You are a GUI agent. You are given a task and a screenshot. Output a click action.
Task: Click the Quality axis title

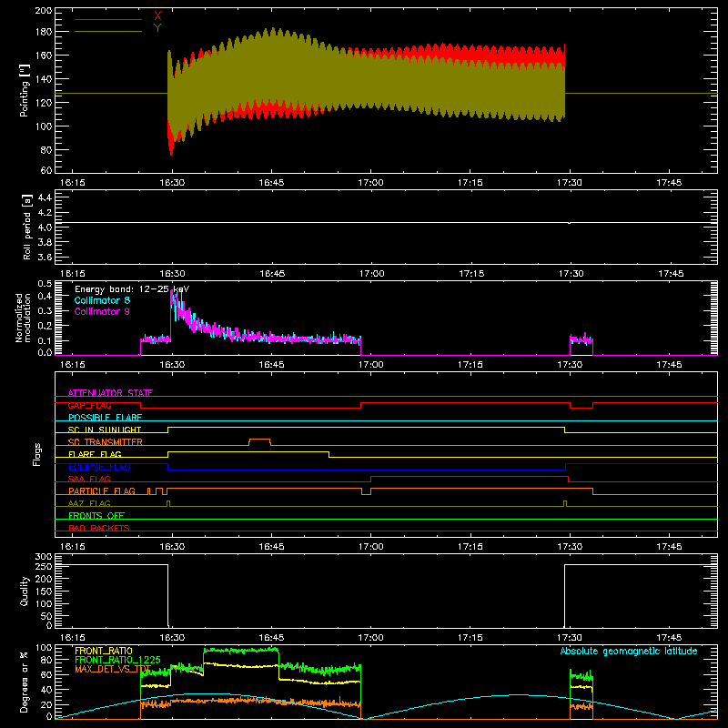click(x=25, y=591)
